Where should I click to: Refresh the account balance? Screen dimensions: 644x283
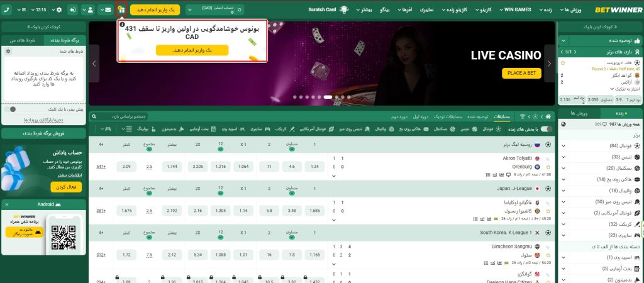point(239,9)
